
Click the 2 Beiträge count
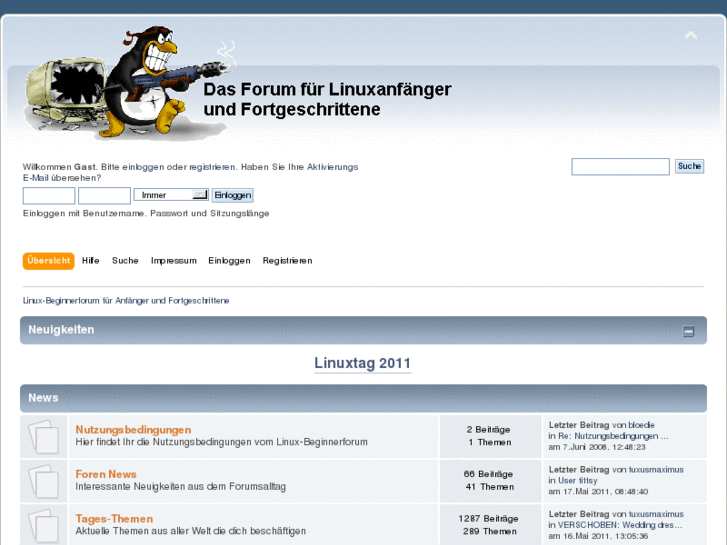488,430
